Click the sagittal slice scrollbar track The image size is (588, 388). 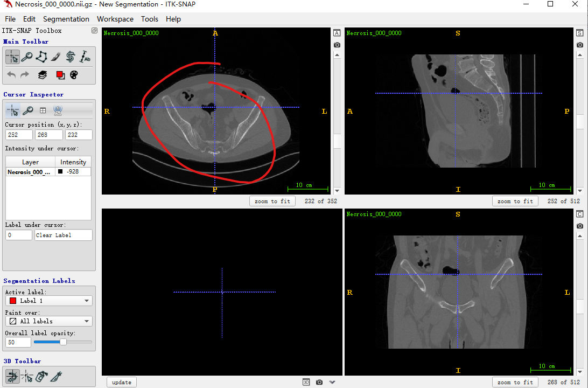580,123
